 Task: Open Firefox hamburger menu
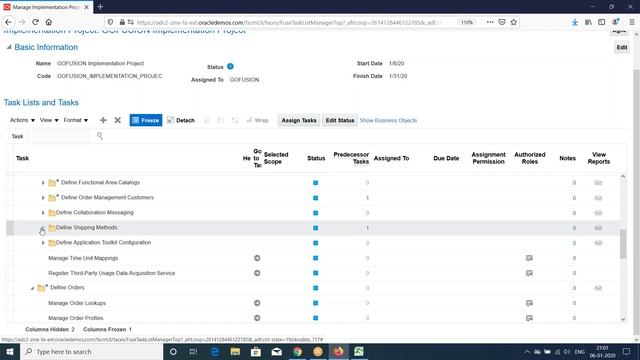[x=631, y=22]
